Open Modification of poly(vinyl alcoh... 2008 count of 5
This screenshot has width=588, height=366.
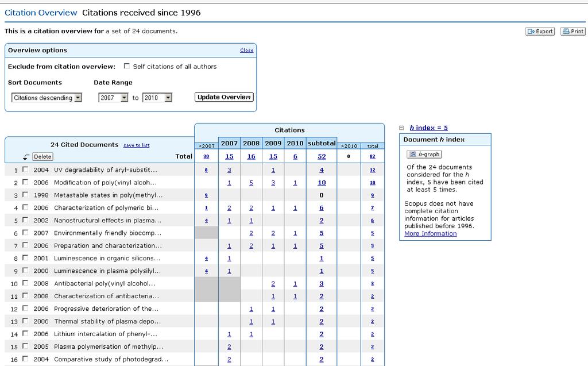pos(252,183)
